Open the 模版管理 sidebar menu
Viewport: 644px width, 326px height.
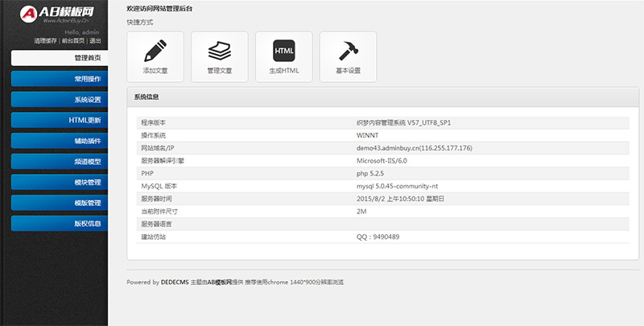[x=60, y=203]
